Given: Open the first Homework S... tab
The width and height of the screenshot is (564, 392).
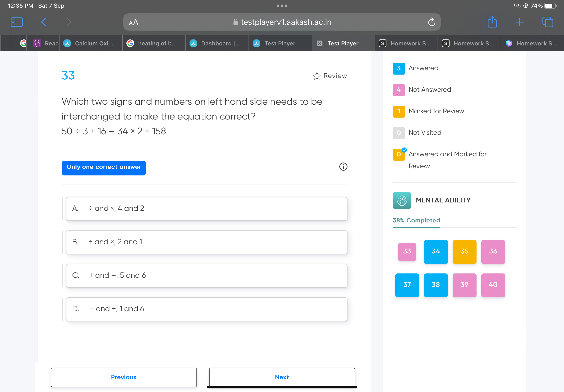Looking at the screenshot, I should (406, 43).
